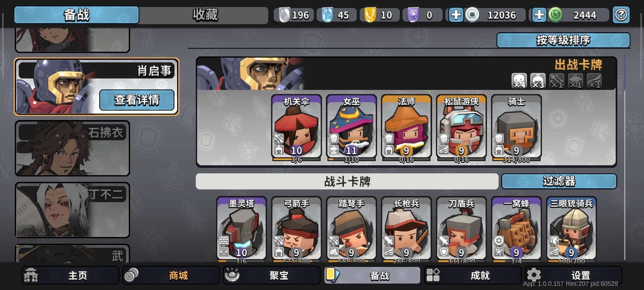Add silver coins with plus icon

[x=456, y=15]
